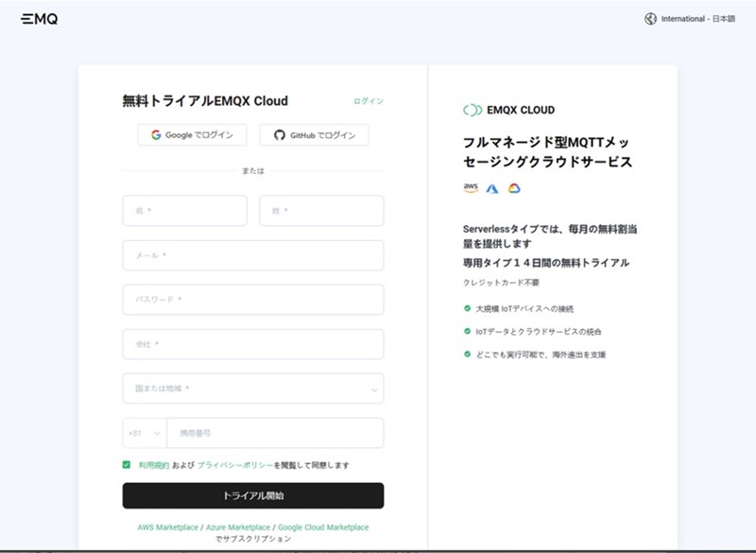Image resolution: width=756 pixels, height=553 pixels.
Task: Focus the 名 first name field
Action: click(x=184, y=211)
